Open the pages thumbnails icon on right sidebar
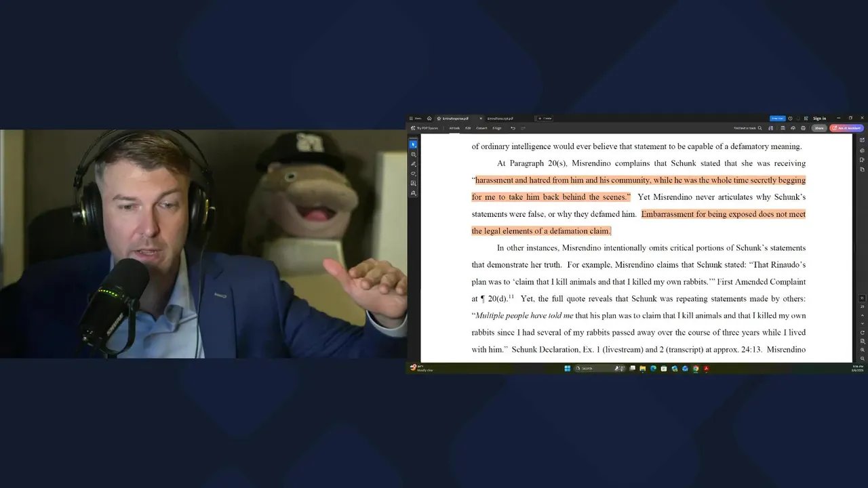This screenshot has height=488, width=868. [862, 169]
